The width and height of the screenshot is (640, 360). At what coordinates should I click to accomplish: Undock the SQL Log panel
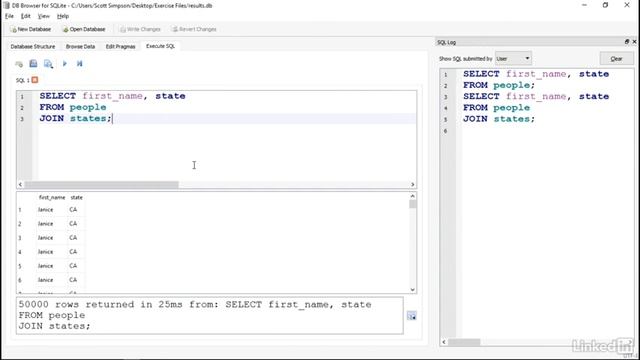coord(627,42)
